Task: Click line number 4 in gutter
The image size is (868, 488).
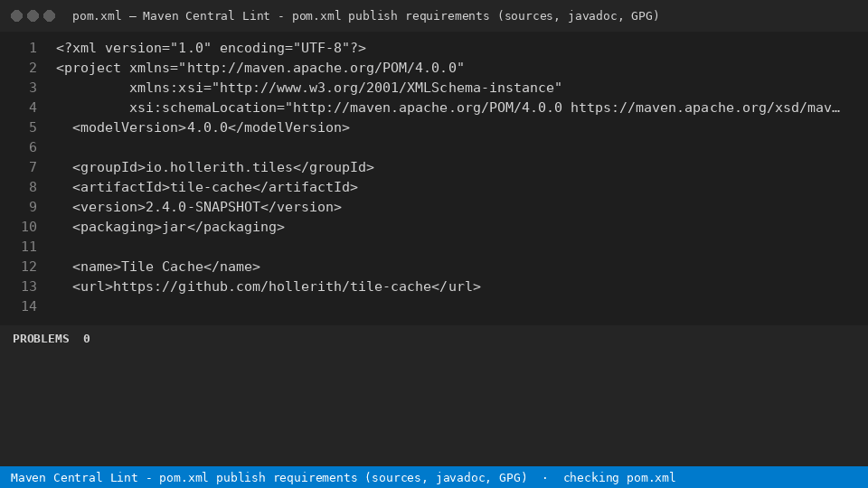Action: (33, 108)
